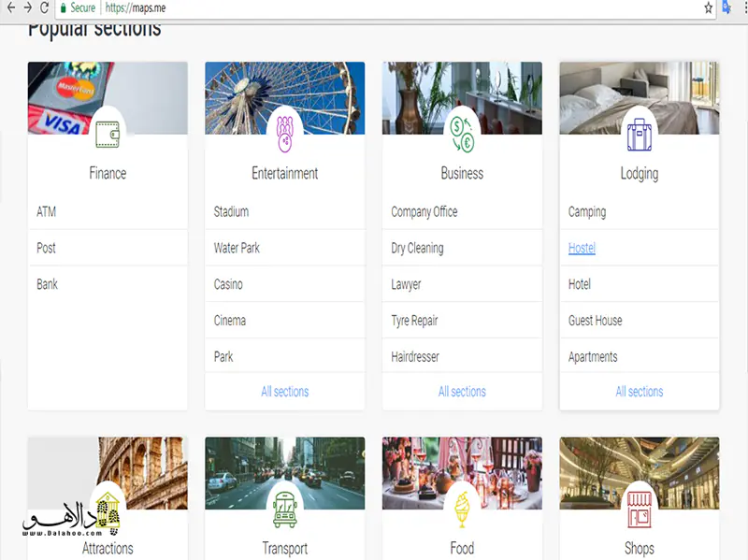Select Stadium under Entertainment

click(x=231, y=212)
